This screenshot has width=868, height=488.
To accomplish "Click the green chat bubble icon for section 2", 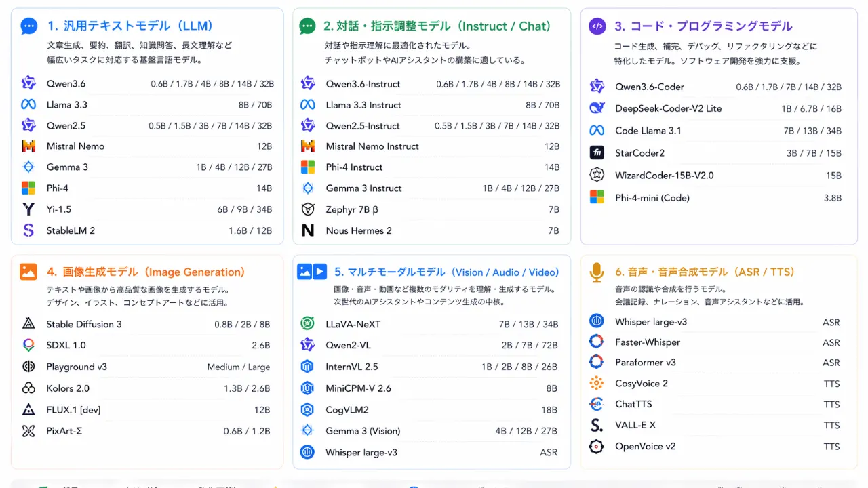I will point(307,26).
